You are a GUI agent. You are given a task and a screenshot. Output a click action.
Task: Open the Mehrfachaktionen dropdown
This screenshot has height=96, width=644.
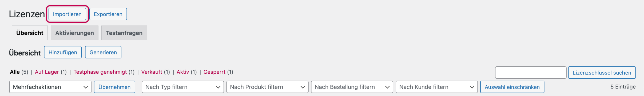(x=50, y=87)
